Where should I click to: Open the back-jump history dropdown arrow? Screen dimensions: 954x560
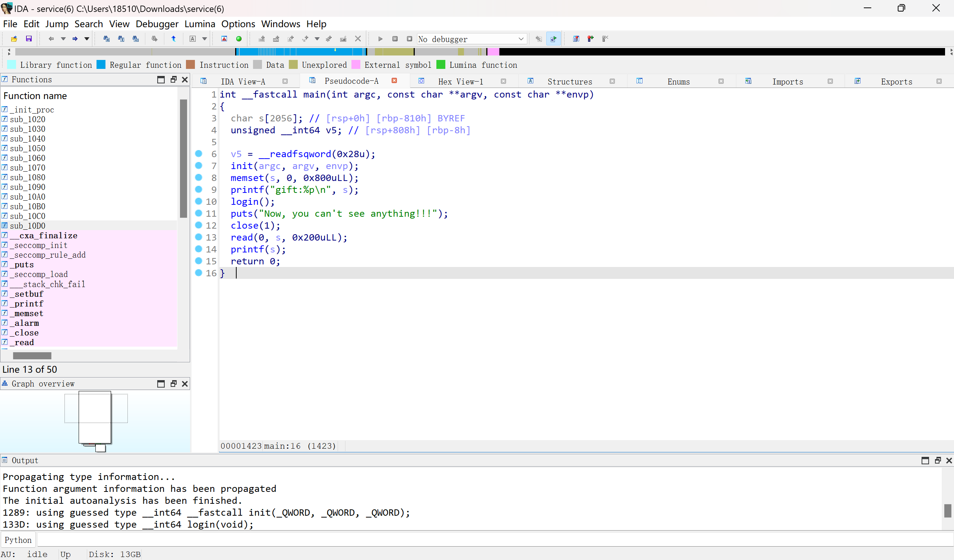point(63,39)
